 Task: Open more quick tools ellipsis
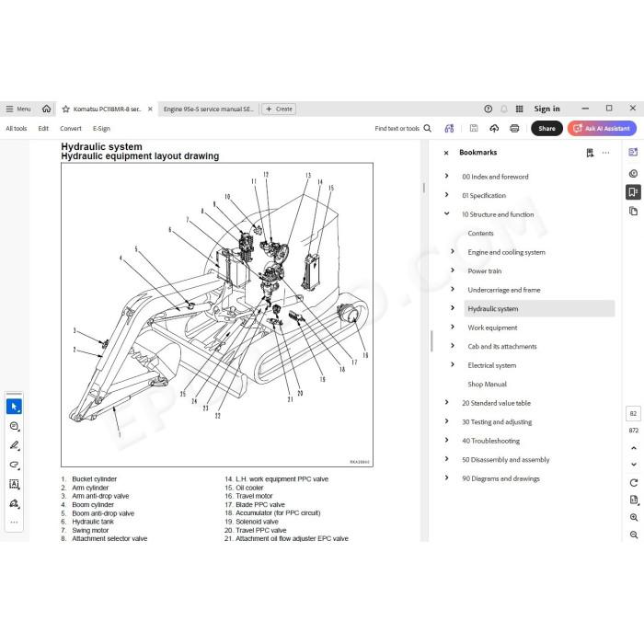pyautogui.click(x=15, y=523)
